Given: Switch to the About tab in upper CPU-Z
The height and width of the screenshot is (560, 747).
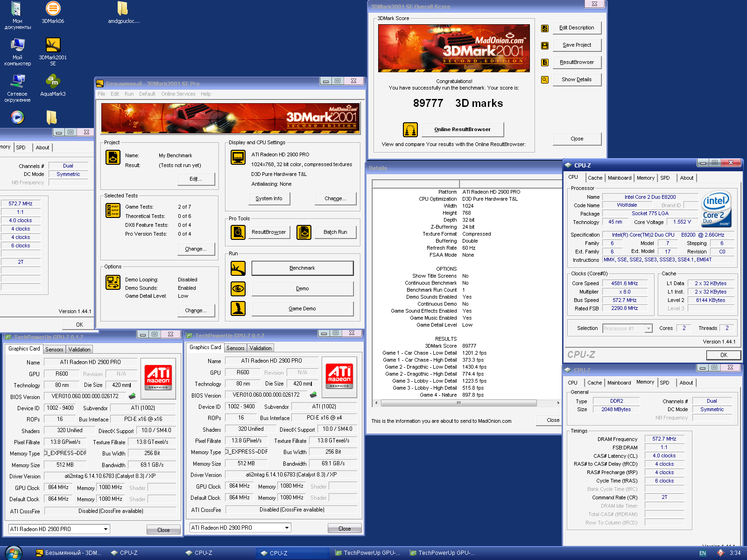Looking at the screenshot, I should point(687,178).
